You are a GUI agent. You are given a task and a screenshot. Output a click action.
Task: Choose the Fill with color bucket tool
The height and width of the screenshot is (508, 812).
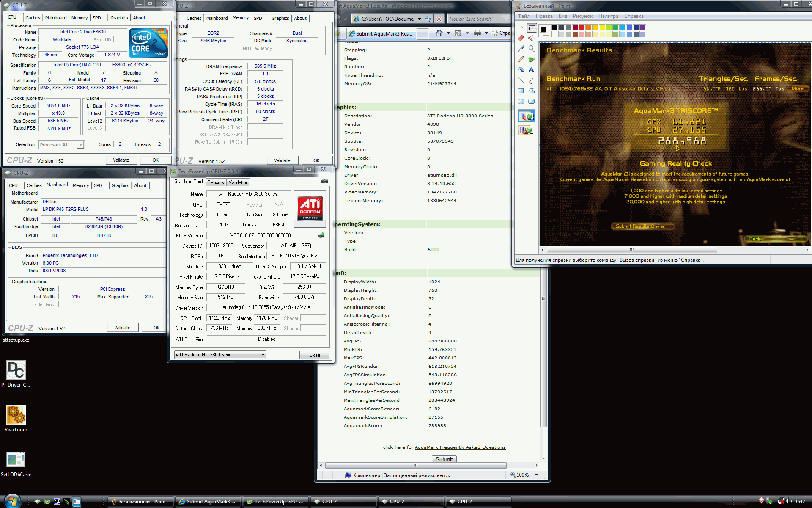click(x=532, y=38)
